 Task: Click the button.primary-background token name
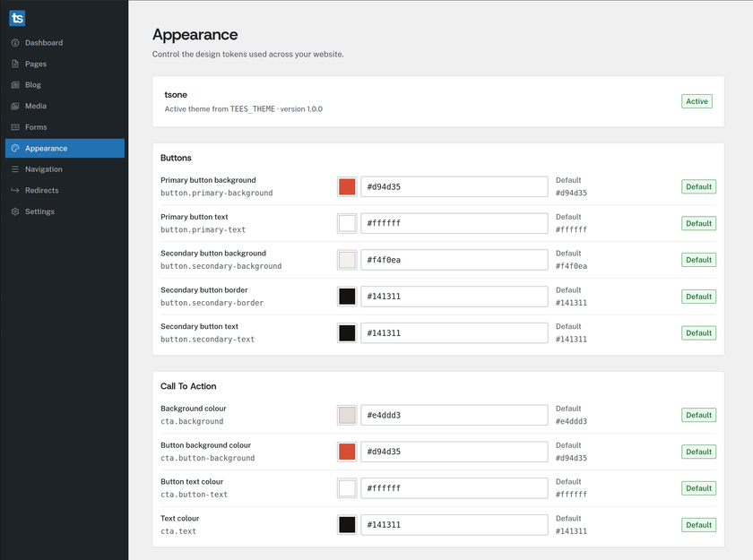(x=217, y=193)
